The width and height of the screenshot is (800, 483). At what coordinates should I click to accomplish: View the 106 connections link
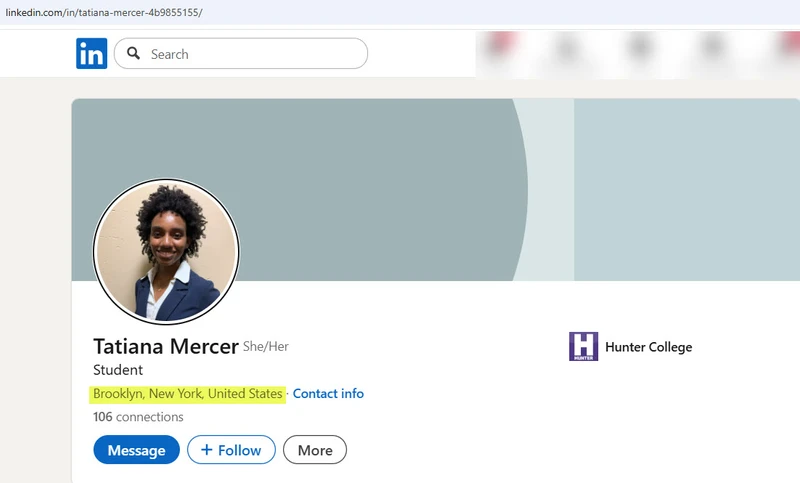pos(138,416)
